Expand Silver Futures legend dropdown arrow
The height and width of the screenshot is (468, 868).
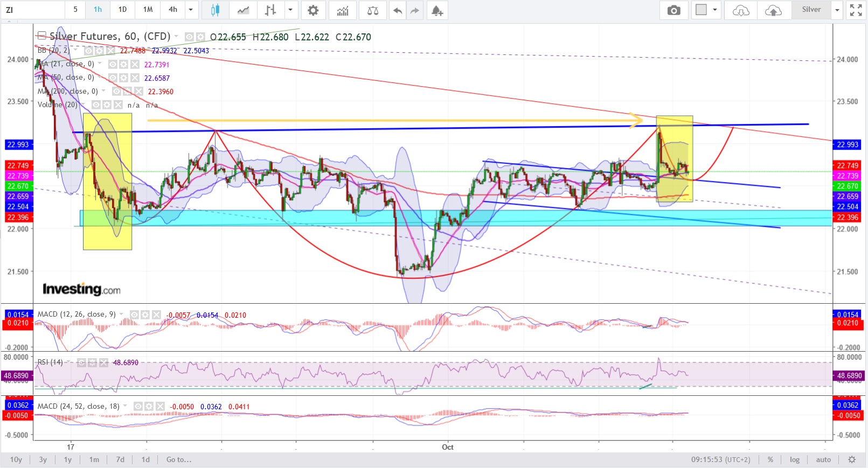[176, 36]
